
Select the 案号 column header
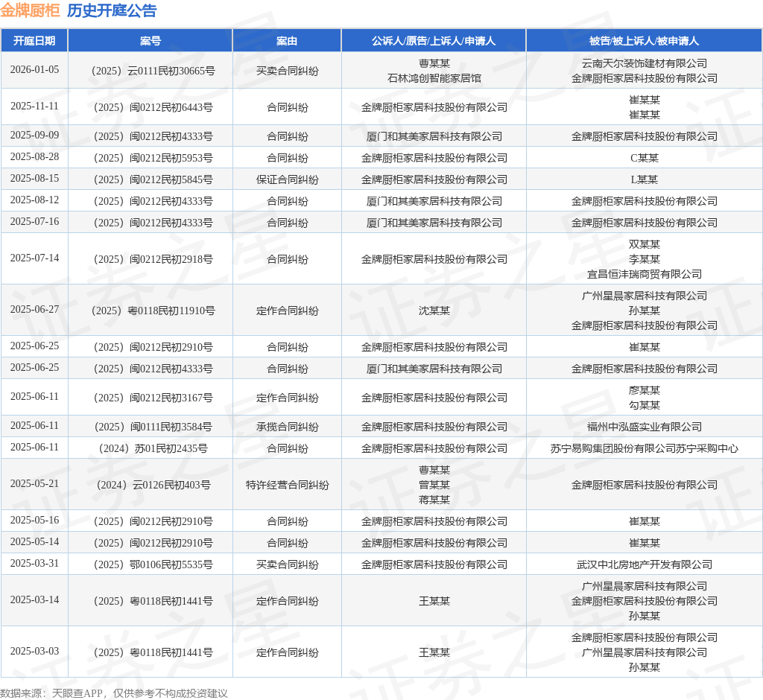tap(150, 41)
